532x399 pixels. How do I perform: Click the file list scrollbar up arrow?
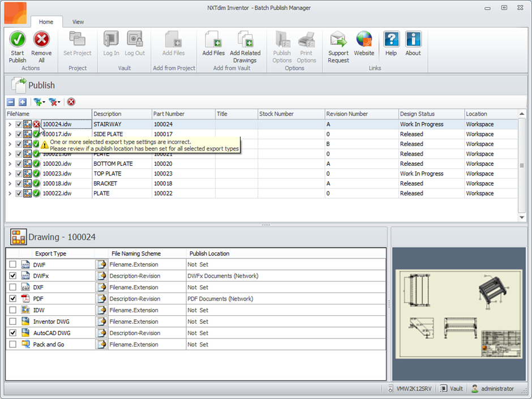522,114
